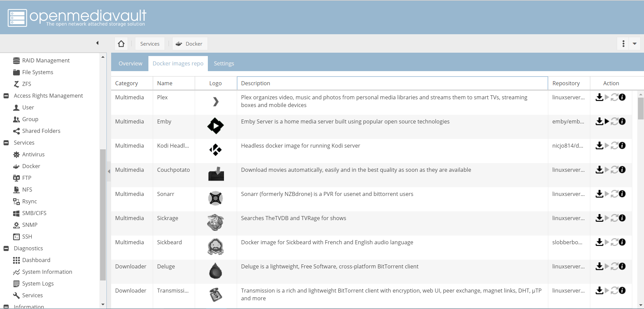Screen dimensions: 644x309
Task: Click download icon for Deluge row
Action: pyautogui.click(x=599, y=266)
